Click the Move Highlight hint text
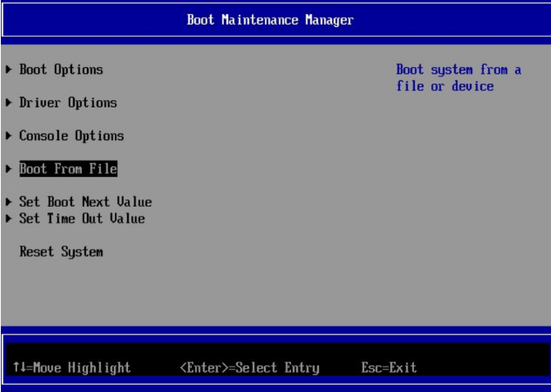The image size is (551, 392). pos(78,367)
